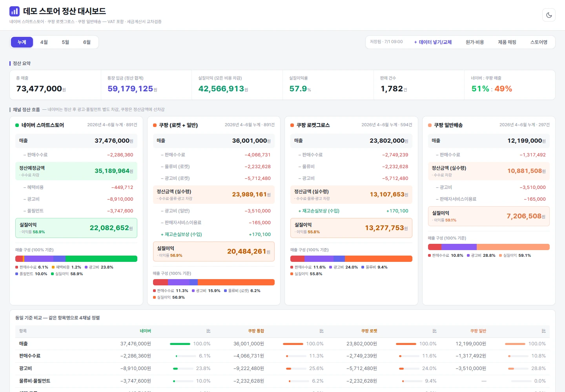Click the 쿠팡 통합 table column header
The width and height of the screenshot is (565, 392).
coord(256,331)
